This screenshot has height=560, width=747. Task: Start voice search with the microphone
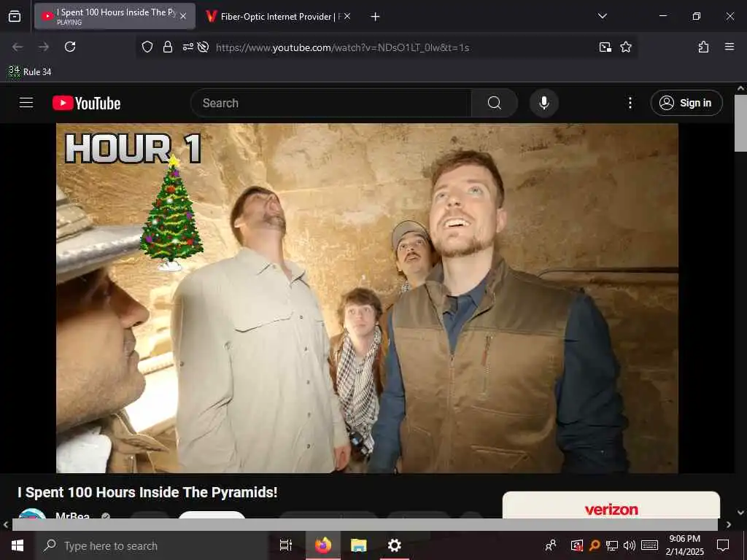544,103
